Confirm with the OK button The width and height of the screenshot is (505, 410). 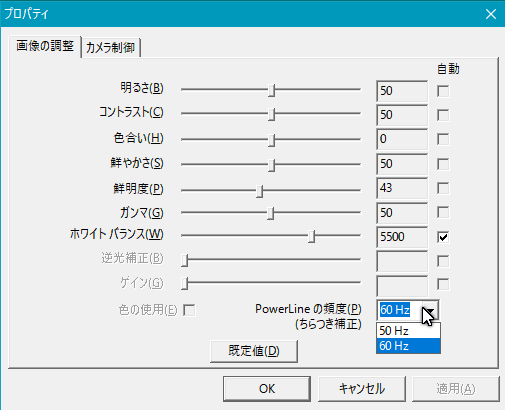tap(267, 389)
